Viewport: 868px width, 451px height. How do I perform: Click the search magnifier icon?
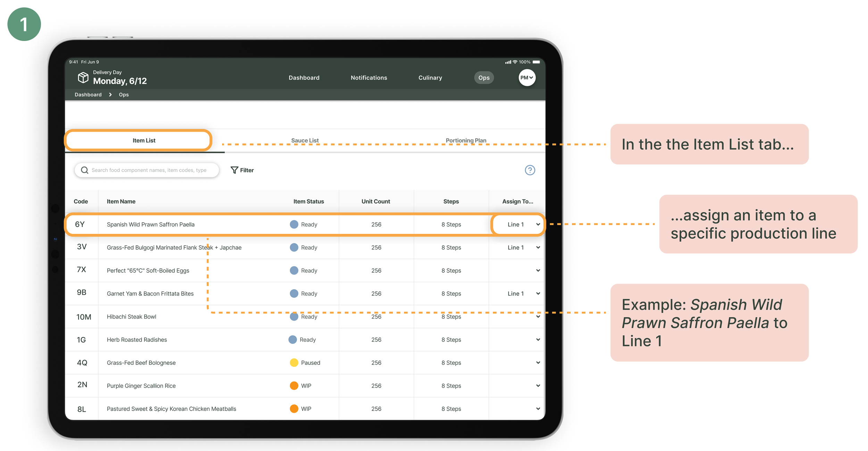coord(84,170)
